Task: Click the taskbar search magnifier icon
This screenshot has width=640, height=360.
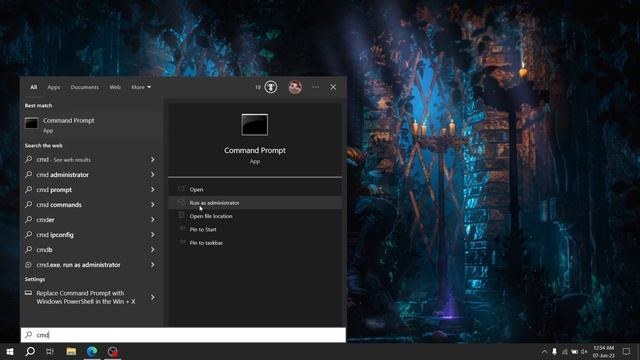Action: (30, 351)
